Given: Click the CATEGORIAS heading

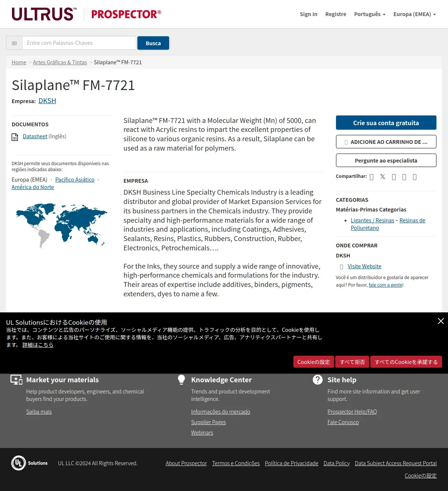Looking at the screenshot, I should click(352, 200).
